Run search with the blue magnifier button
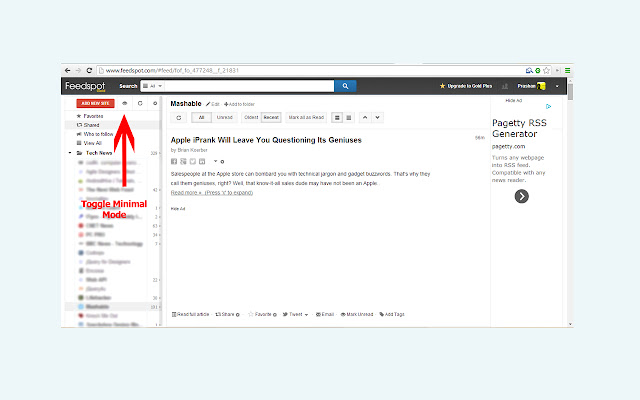 [345, 86]
